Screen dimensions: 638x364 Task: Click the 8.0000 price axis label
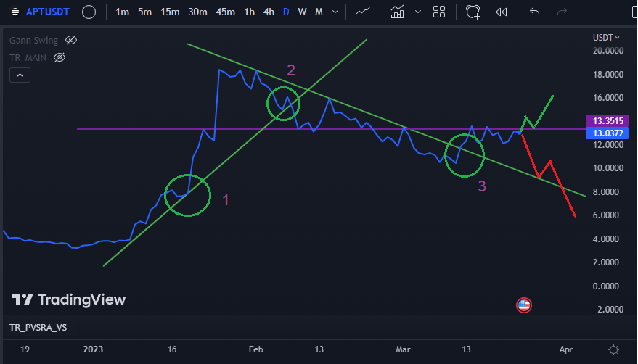coord(606,191)
